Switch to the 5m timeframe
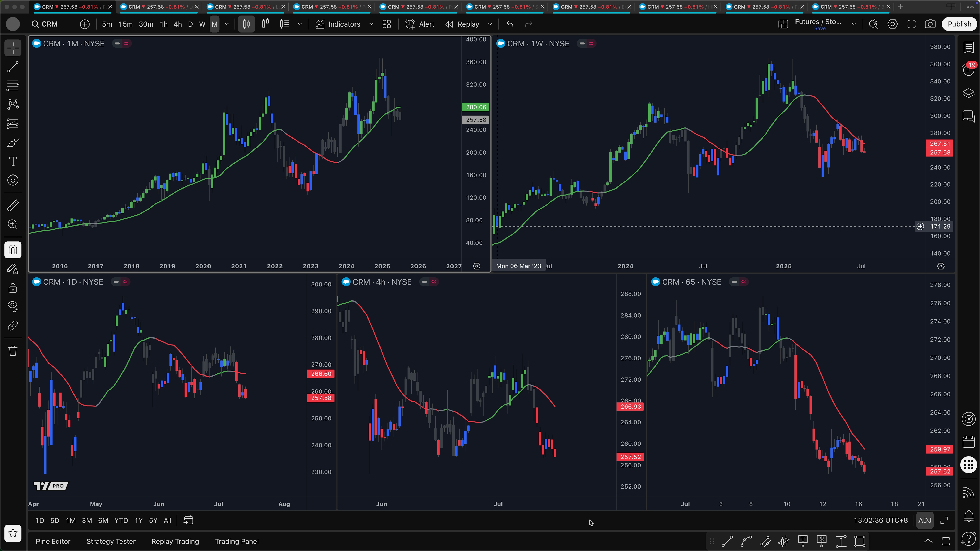 107,24
